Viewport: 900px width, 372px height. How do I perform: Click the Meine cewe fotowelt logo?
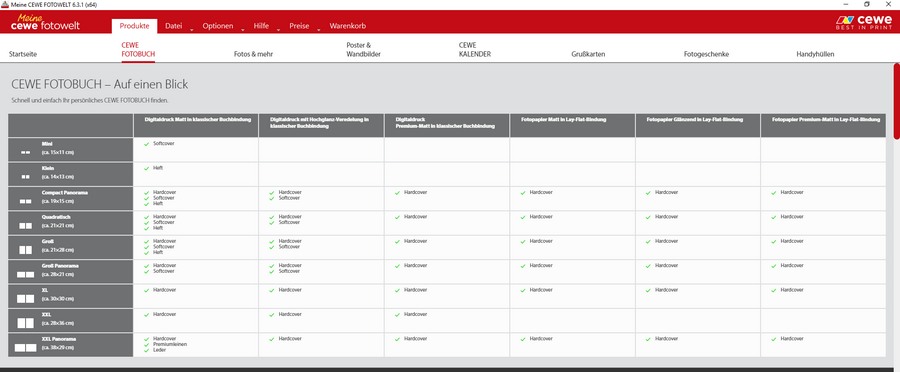[x=45, y=22]
